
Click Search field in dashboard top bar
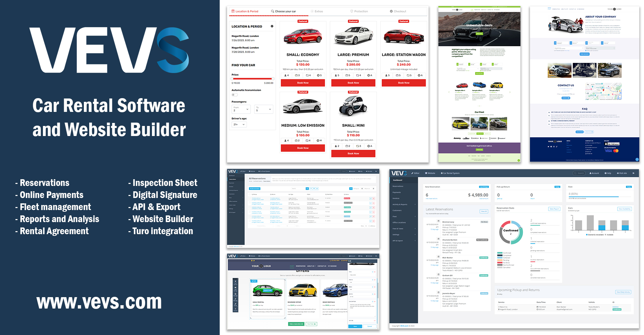point(579,173)
